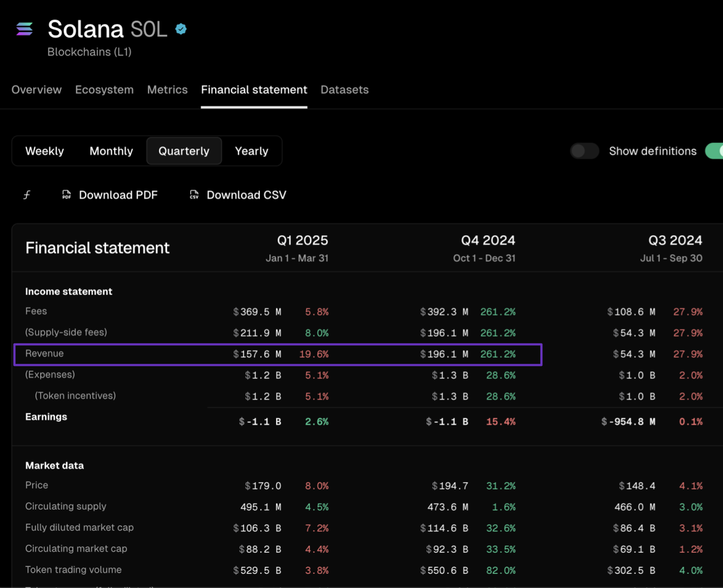Click the Income statement section heading
Viewport: 723px width, 588px height.
pyautogui.click(x=69, y=292)
